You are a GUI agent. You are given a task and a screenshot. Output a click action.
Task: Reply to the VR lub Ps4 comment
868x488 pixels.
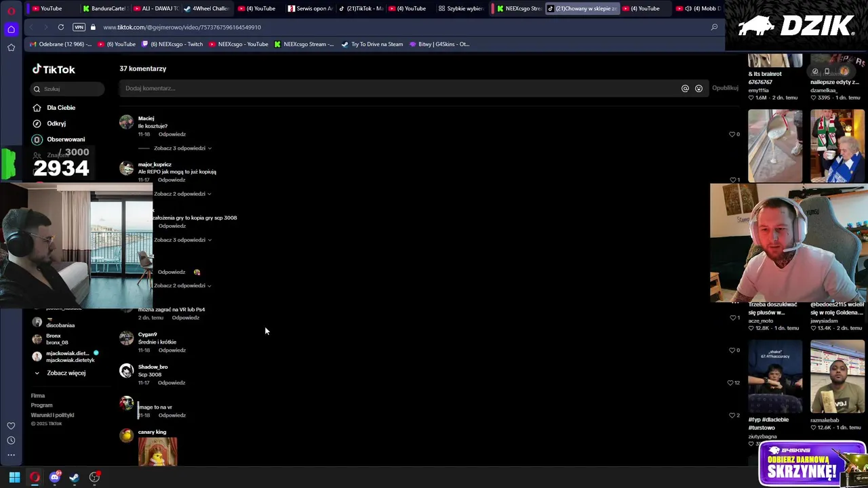pyautogui.click(x=185, y=318)
